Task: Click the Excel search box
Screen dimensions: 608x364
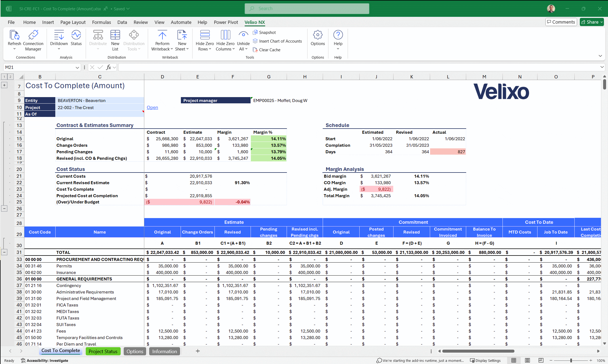Action: click(x=307, y=9)
